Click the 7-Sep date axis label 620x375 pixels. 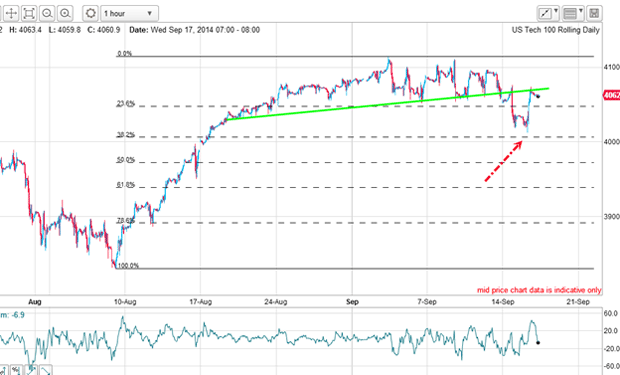[427, 302]
